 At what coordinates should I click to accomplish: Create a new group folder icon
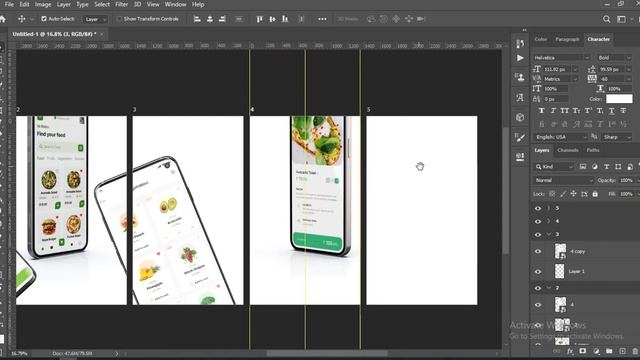pos(609,351)
